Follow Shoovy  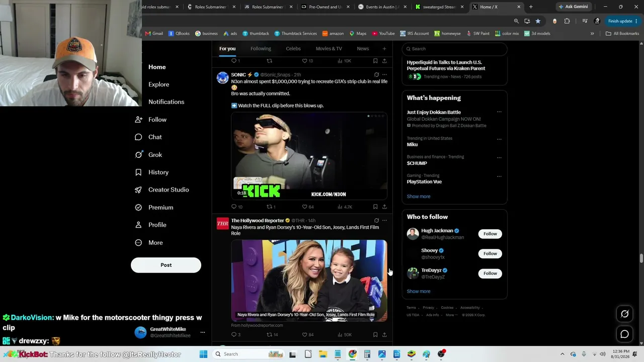[490, 253]
